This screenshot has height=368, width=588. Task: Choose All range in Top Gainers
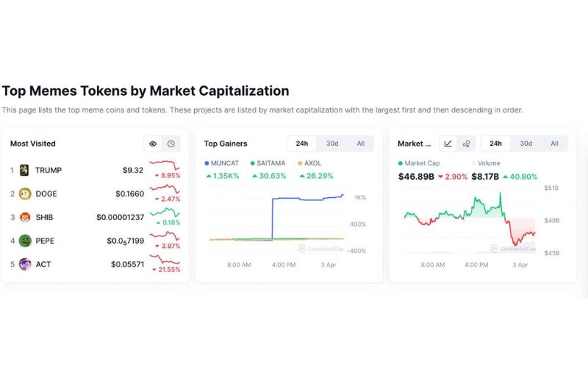click(x=360, y=144)
